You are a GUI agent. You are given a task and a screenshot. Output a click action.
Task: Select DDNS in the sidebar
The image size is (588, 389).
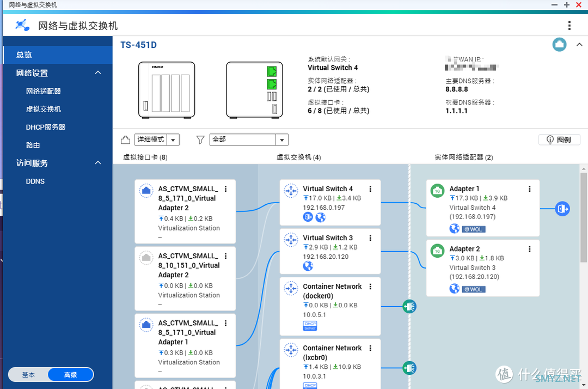[35, 181]
